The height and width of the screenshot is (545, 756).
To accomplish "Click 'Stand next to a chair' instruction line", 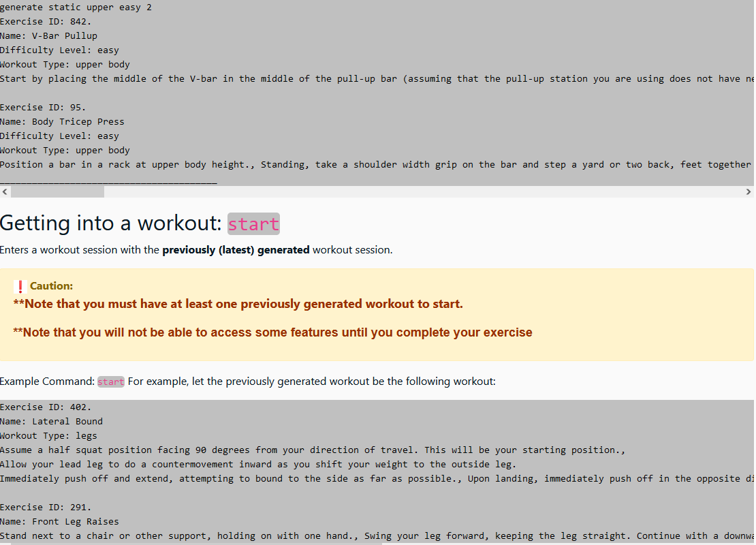I will coord(377,536).
